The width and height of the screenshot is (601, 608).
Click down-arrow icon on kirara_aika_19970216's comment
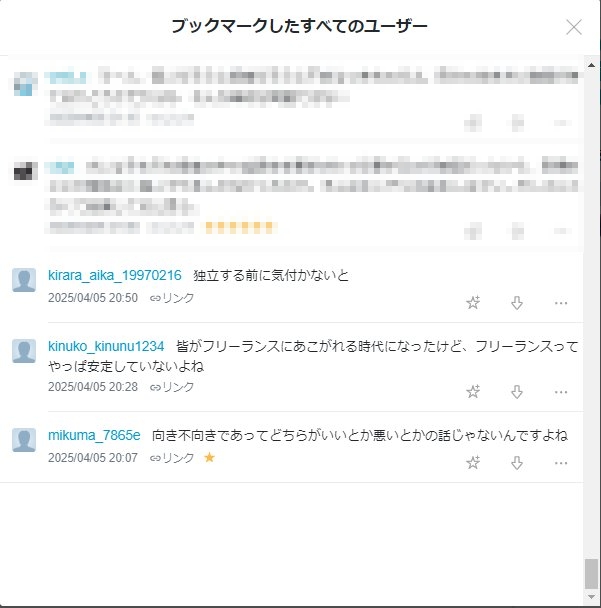pos(517,303)
